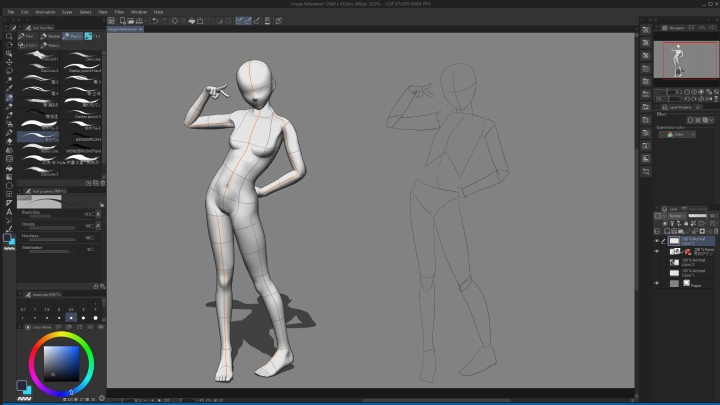Toggle snap to ruler in command bar
The height and width of the screenshot is (405, 720).
[x=239, y=21]
